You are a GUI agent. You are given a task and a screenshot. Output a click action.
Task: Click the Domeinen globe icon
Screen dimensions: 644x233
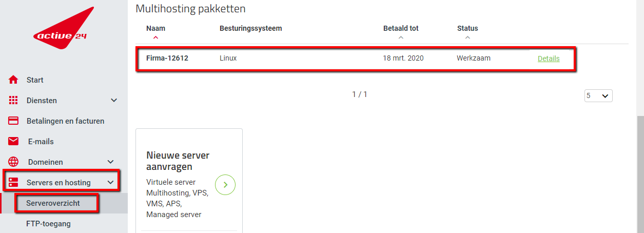[13, 162]
